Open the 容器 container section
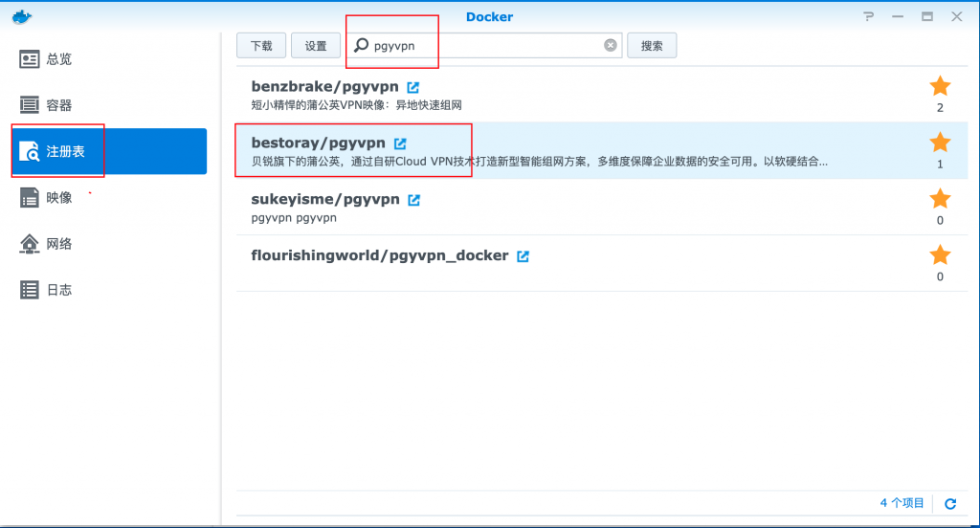 109,105
